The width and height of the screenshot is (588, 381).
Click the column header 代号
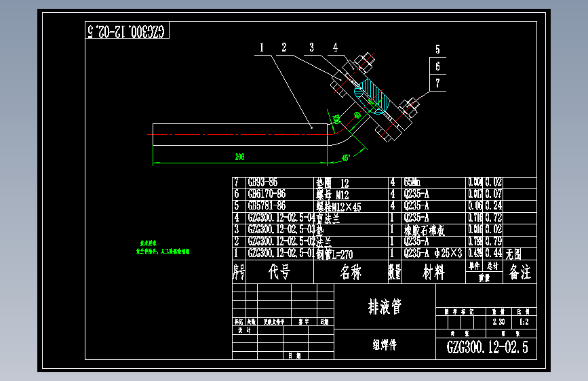279,272
